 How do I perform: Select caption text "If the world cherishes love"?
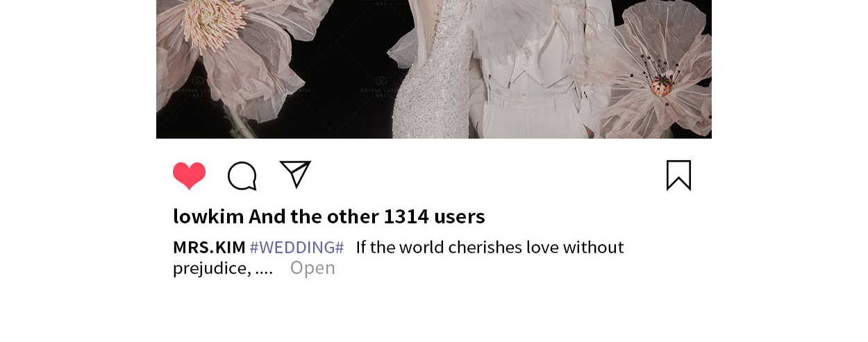[456, 247]
